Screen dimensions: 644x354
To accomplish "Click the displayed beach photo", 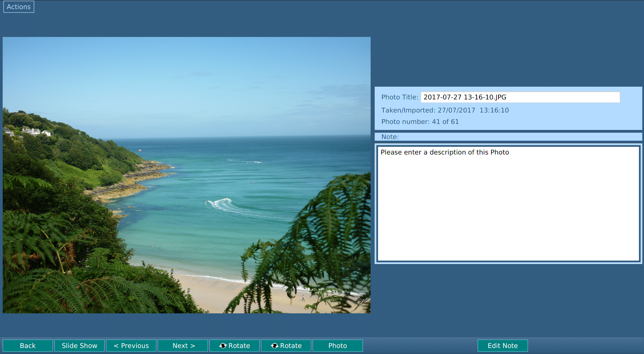I will tap(186, 175).
